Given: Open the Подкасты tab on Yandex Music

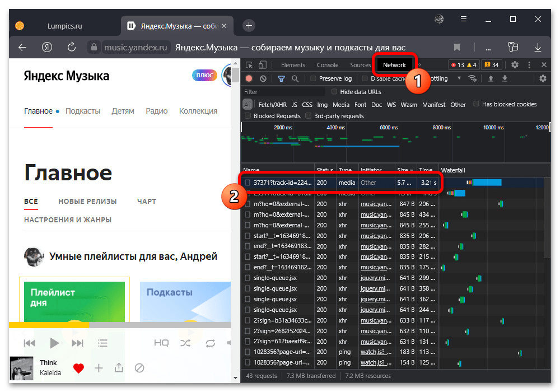Looking at the screenshot, I should [x=83, y=111].
